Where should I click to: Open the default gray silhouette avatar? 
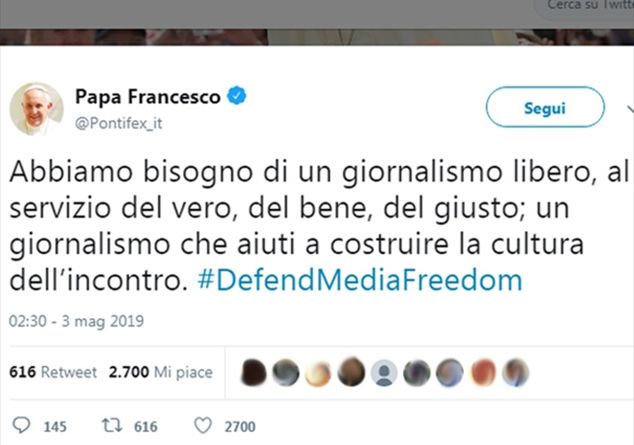click(x=384, y=372)
